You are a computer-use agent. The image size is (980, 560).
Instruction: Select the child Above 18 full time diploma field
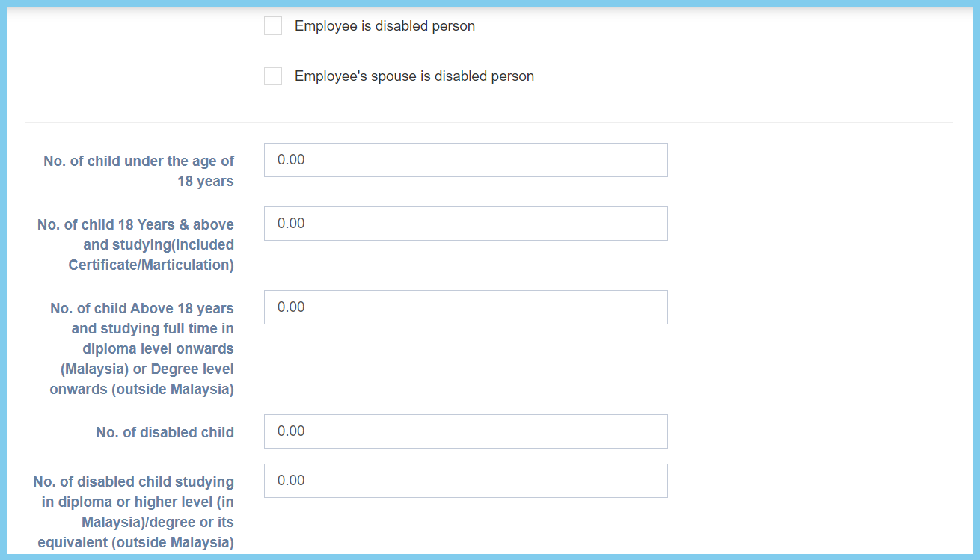tap(465, 307)
